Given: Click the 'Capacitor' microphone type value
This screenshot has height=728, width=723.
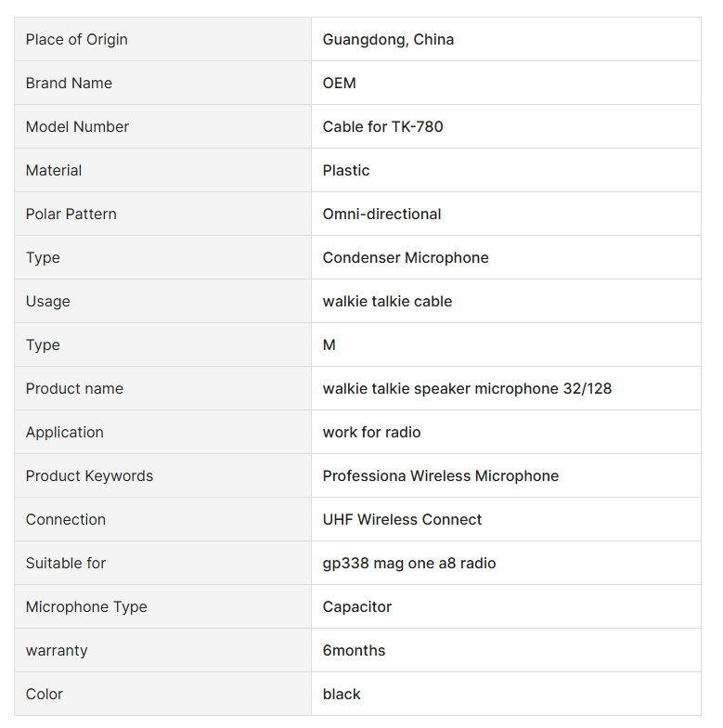Looking at the screenshot, I should (357, 606).
